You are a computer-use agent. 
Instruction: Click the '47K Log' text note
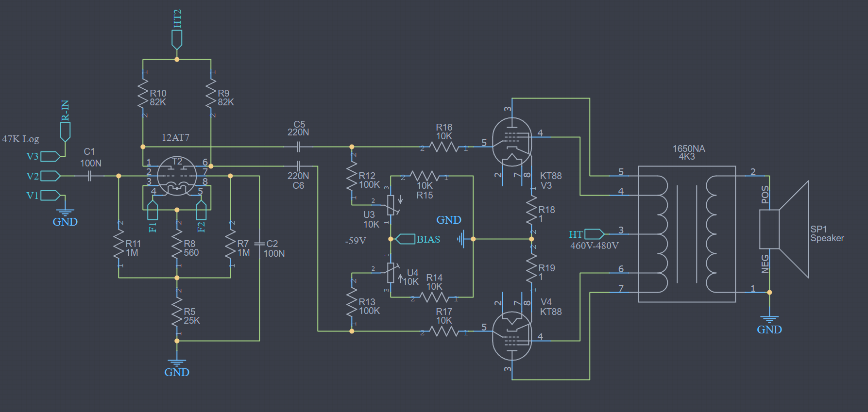(20, 139)
